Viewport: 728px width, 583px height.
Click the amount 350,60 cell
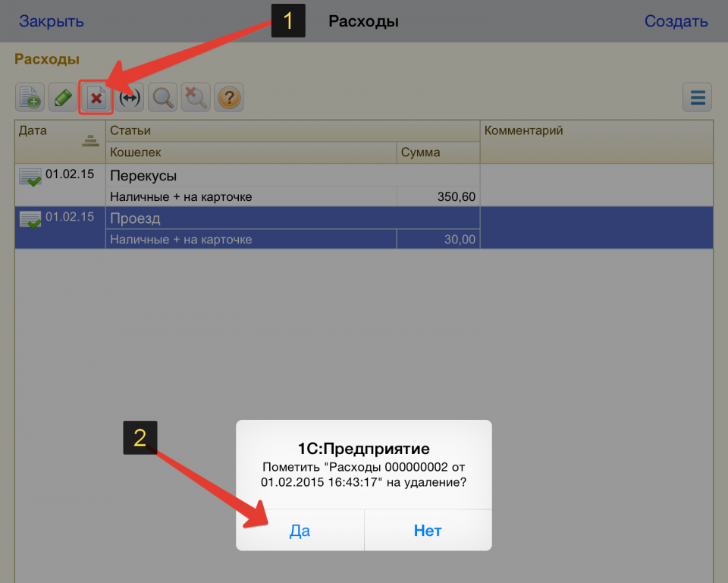(x=438, y=197)
